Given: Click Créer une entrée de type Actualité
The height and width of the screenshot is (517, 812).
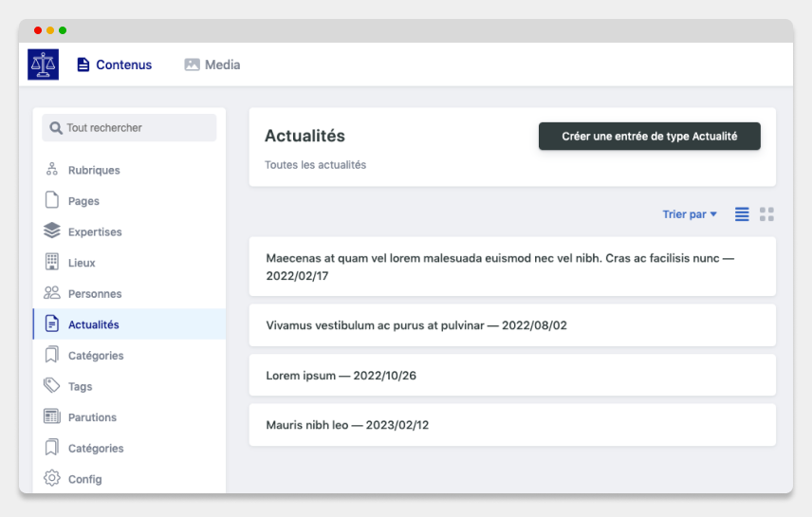Looking at the screenshot, I should pyautogui.click(x=650, y=137).
